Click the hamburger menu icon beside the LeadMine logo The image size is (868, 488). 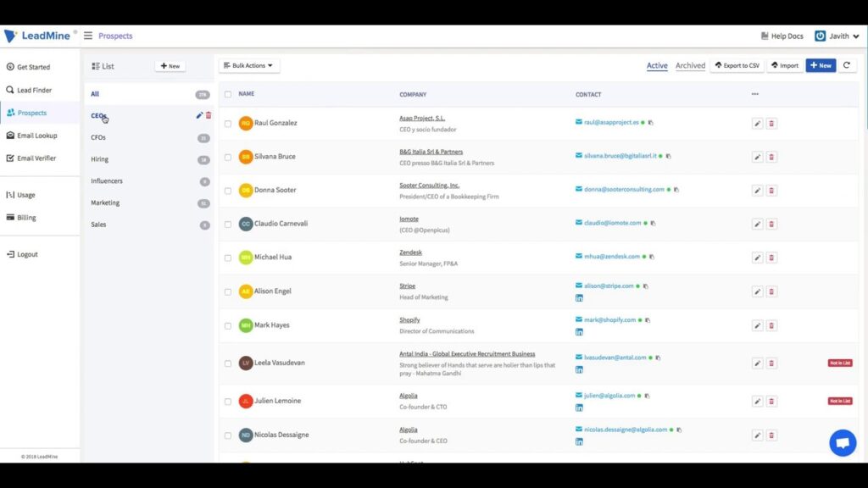(88, 36)
